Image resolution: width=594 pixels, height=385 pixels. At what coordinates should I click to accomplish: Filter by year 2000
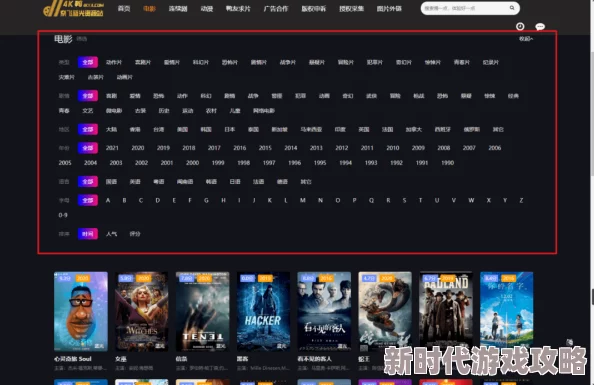click(192, 163)
